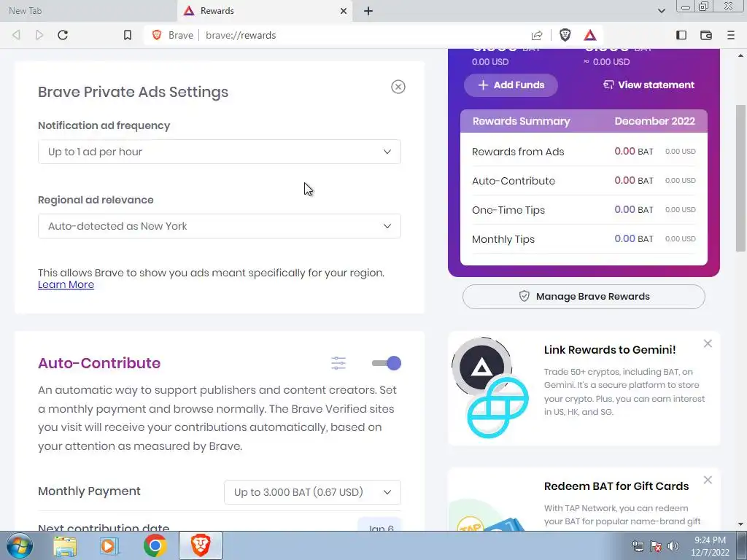The width and height of the screenshot is (747, 560).
Task: Click the browser forward arrow
Action: point(39,35)
